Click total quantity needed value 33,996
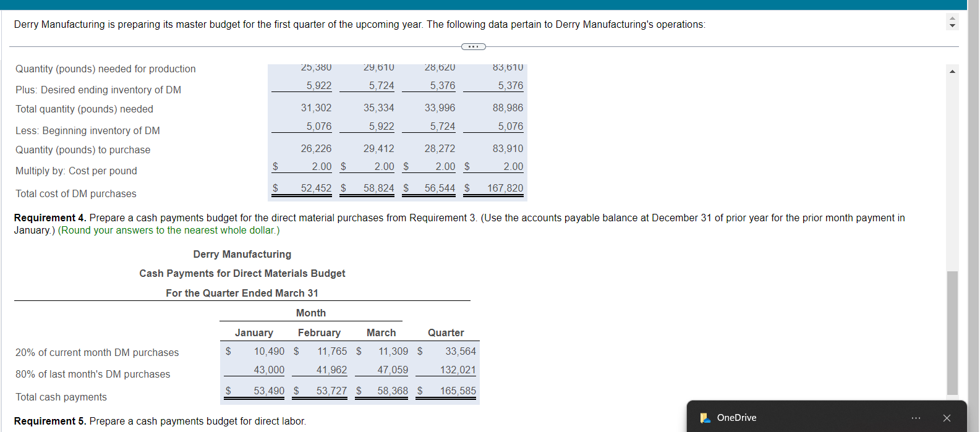The height and width of the screenshot is (432, 980). coord(440,108)
